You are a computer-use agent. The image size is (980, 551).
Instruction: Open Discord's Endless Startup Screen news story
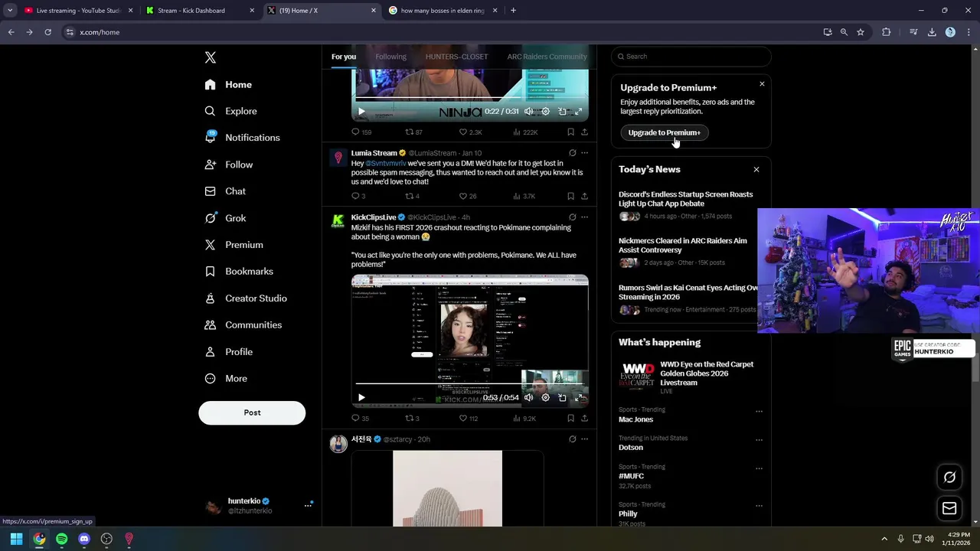coord(686,199)
